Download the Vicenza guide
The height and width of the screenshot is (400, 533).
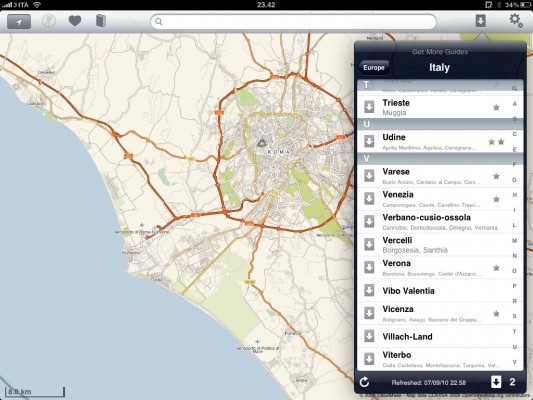(369, 313)
